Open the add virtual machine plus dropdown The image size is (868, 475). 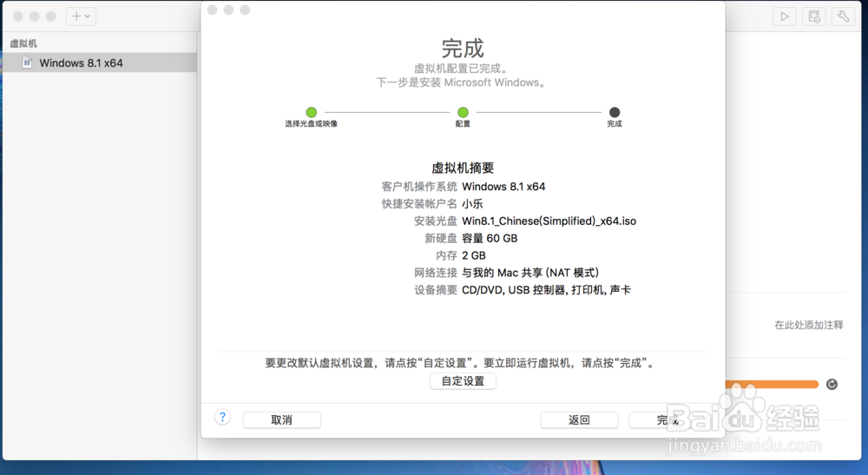click(82, 16)
